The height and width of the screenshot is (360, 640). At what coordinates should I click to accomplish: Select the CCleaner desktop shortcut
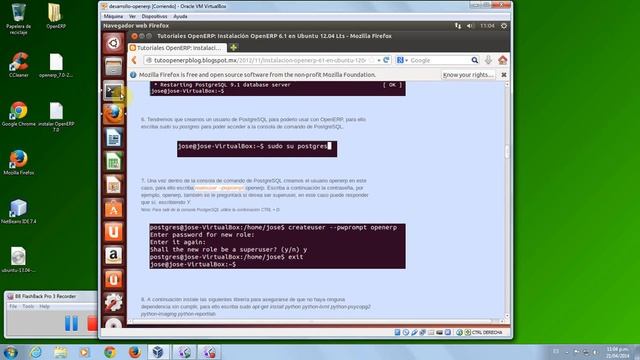(18, 65)
